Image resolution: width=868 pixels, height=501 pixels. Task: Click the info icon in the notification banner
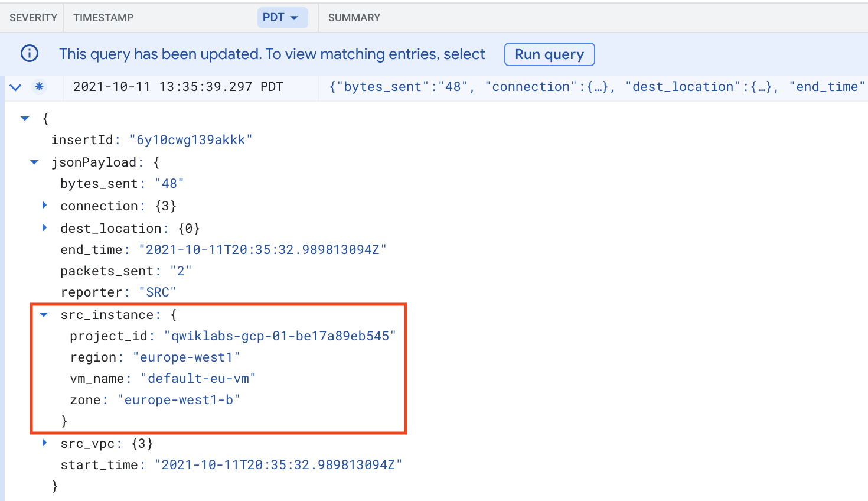click(x=30, y=54)
